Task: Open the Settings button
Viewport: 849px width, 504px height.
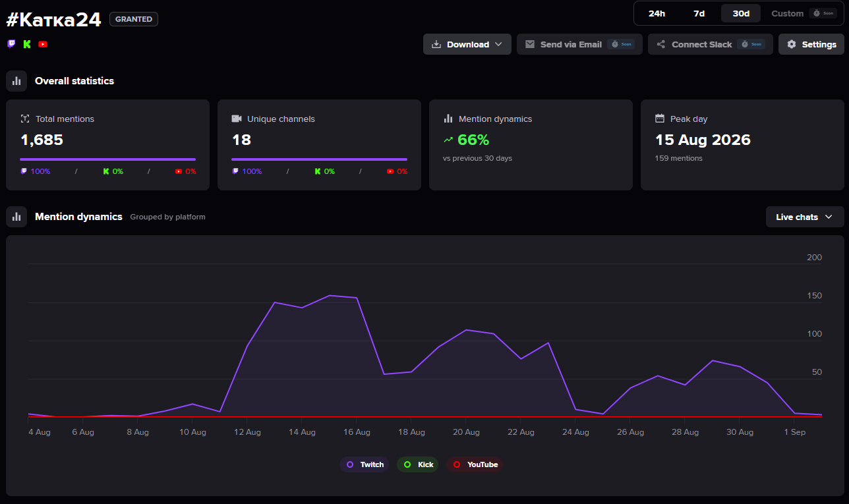Action: pyautogui.click(x=811, y=44)
